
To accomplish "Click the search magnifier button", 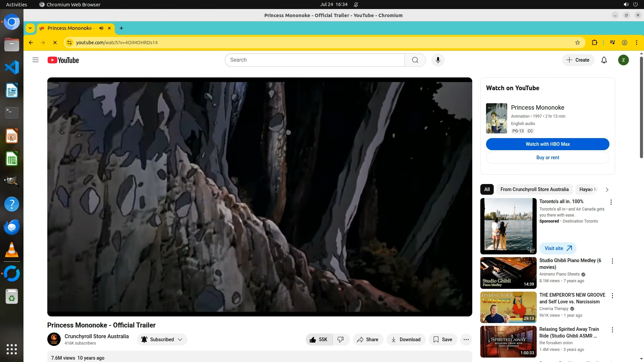I will 415,60.
